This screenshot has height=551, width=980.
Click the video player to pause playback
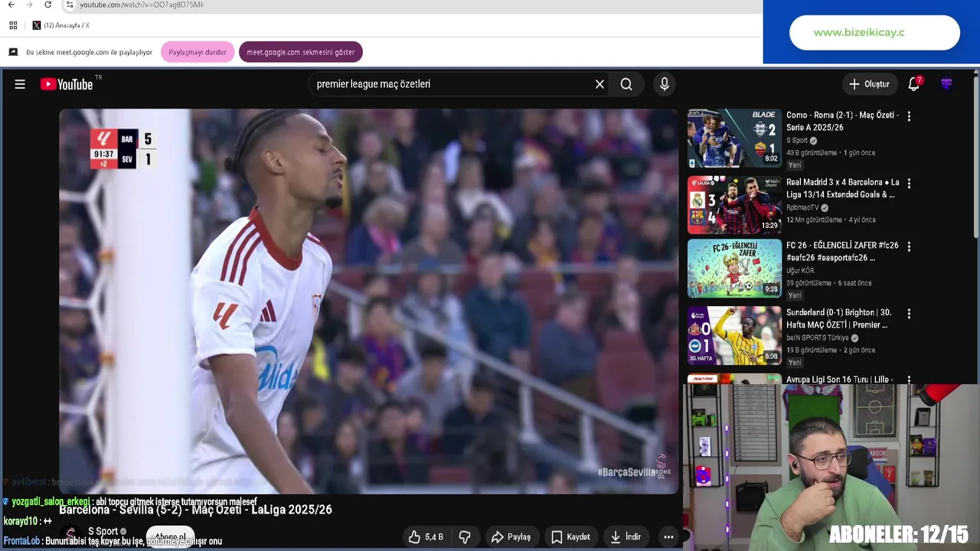tap(368, 301)
